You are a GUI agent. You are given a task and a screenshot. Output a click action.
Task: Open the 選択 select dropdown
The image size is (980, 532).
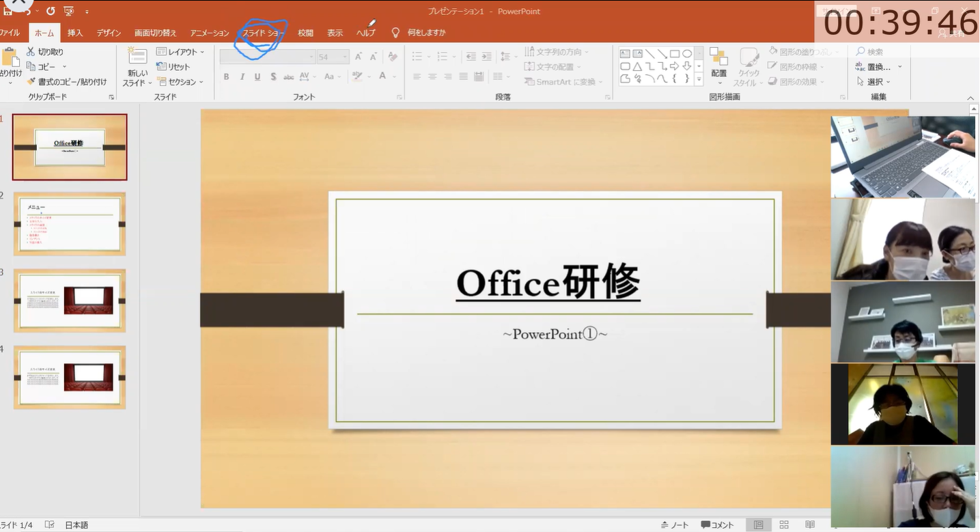[x=873, y=81]
